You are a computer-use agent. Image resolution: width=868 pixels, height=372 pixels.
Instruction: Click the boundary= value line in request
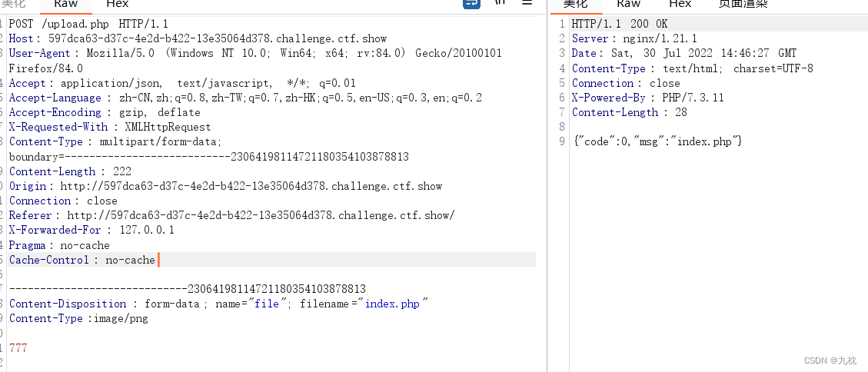[208, 157]
